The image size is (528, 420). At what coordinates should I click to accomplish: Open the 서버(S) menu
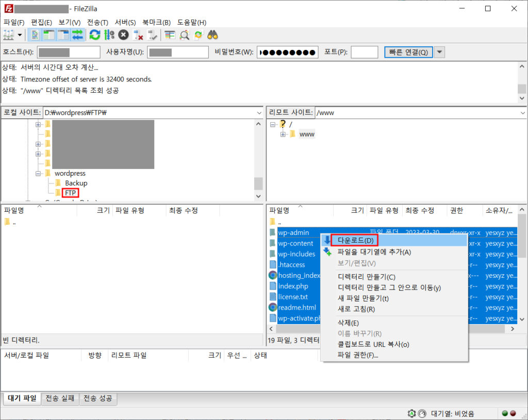[125, 22]
